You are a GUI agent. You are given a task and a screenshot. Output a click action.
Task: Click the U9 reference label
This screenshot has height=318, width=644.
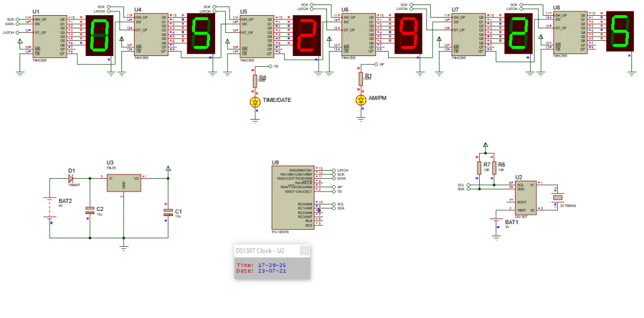275,163
